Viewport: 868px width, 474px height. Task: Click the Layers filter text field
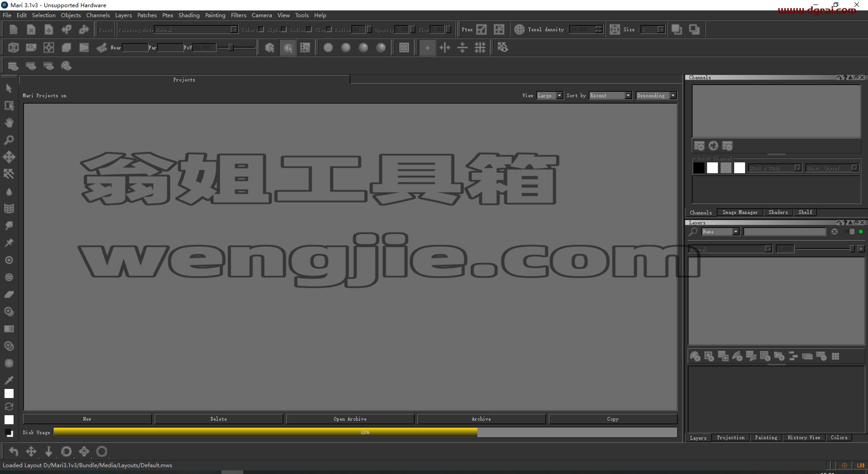tap(784, 232)
